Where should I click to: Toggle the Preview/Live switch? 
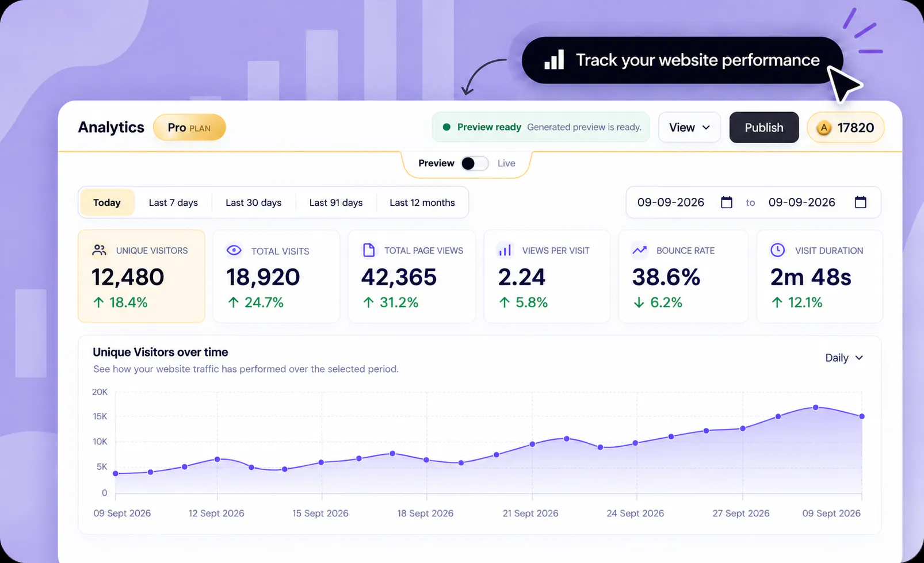pyautogui.click(x=475, y=163)
